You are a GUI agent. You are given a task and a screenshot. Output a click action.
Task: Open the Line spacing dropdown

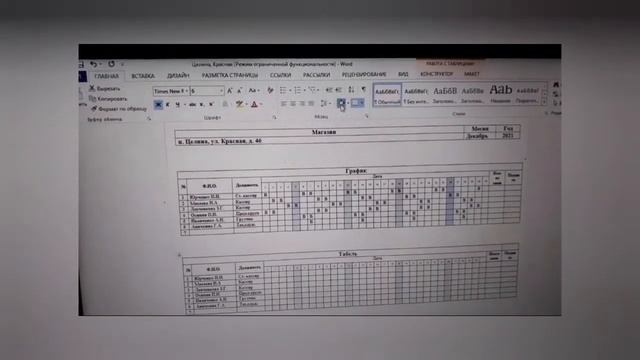pos(325,104)
